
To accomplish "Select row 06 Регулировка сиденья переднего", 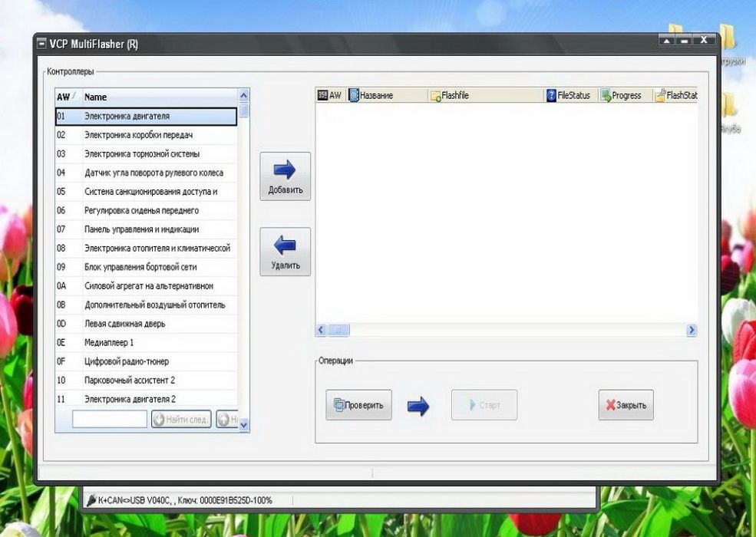I will (x=146, y=210).
